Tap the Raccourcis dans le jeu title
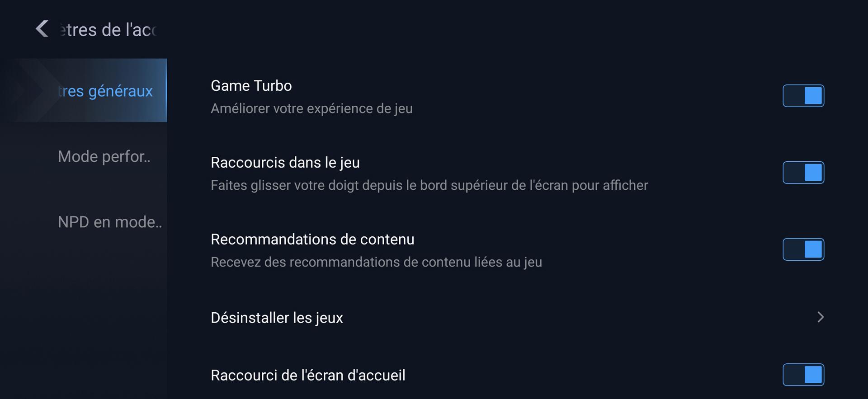This screenshot has height=399, width=868. tap(285, 162)
